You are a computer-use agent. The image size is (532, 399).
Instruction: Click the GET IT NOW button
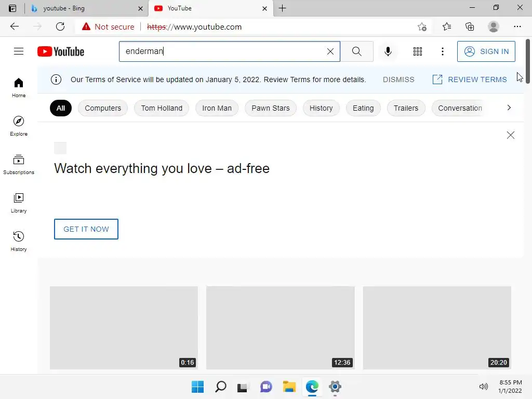point(86,229)
